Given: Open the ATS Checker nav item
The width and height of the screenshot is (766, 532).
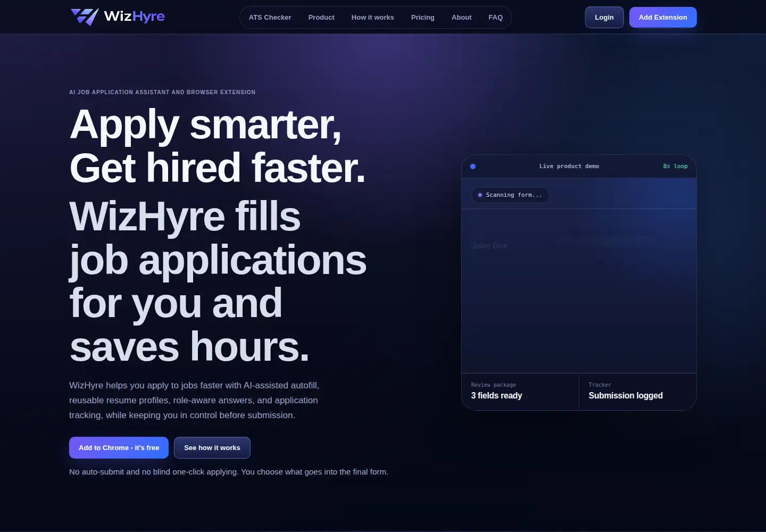Looking at the screenshot, I should pyautogui.click(x=270, y=18).
